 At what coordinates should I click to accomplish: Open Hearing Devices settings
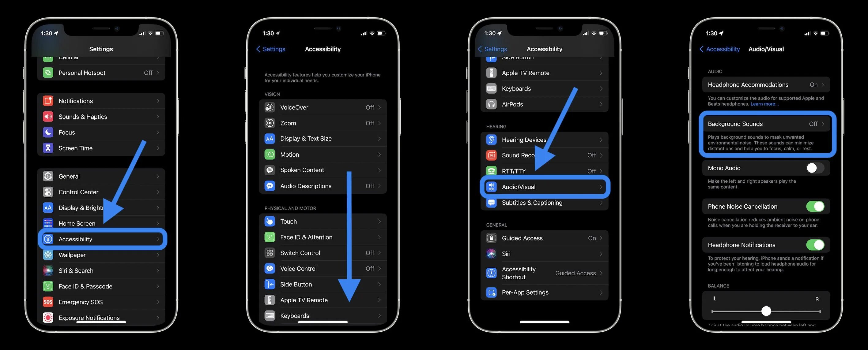pos(543,140)
